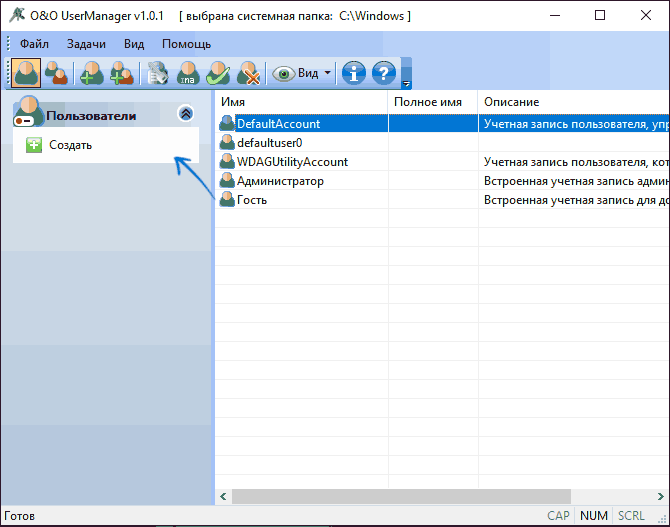
Task: Click the WDAGUtilityAccount description cell
Action: coord(574,162)
